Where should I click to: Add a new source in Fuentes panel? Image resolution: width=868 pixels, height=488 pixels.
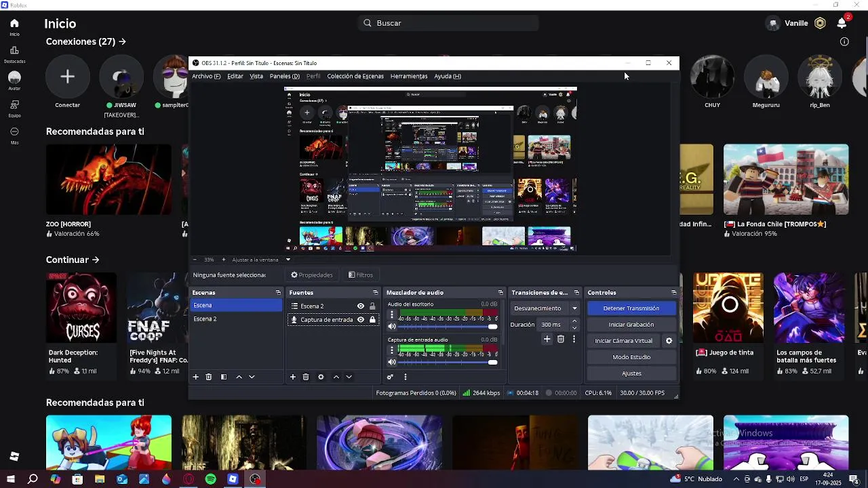(293, 377)
